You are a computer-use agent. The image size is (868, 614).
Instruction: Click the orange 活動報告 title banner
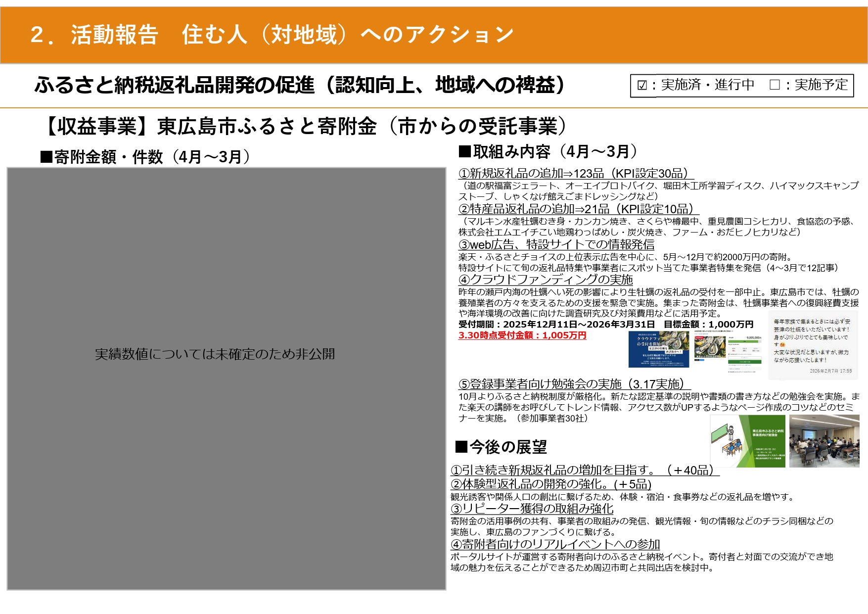click(434, 35)
